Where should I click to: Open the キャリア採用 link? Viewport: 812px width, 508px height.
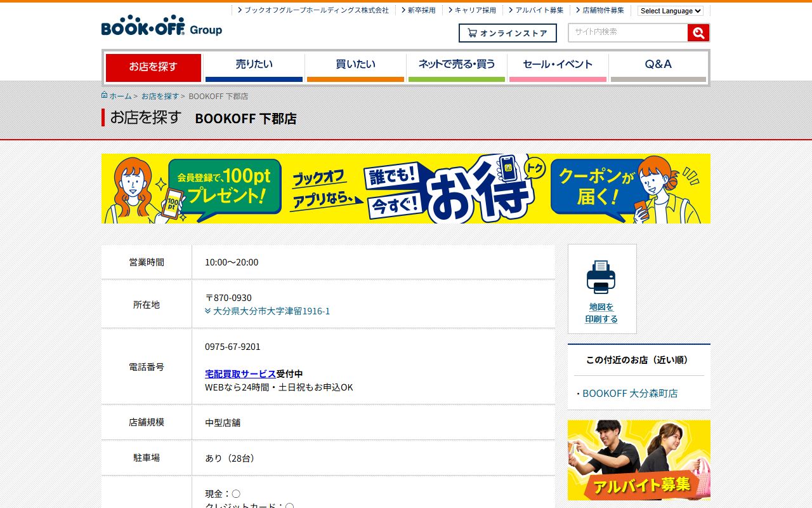[x=475, y=11]
